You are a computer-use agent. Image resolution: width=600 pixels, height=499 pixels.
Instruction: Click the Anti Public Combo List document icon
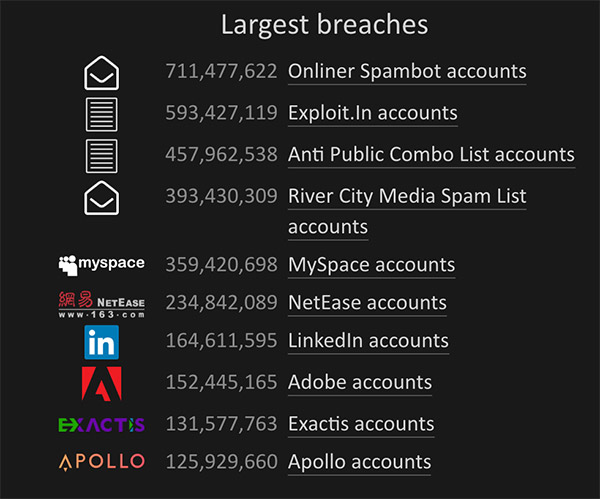click(x=102, y=156)
